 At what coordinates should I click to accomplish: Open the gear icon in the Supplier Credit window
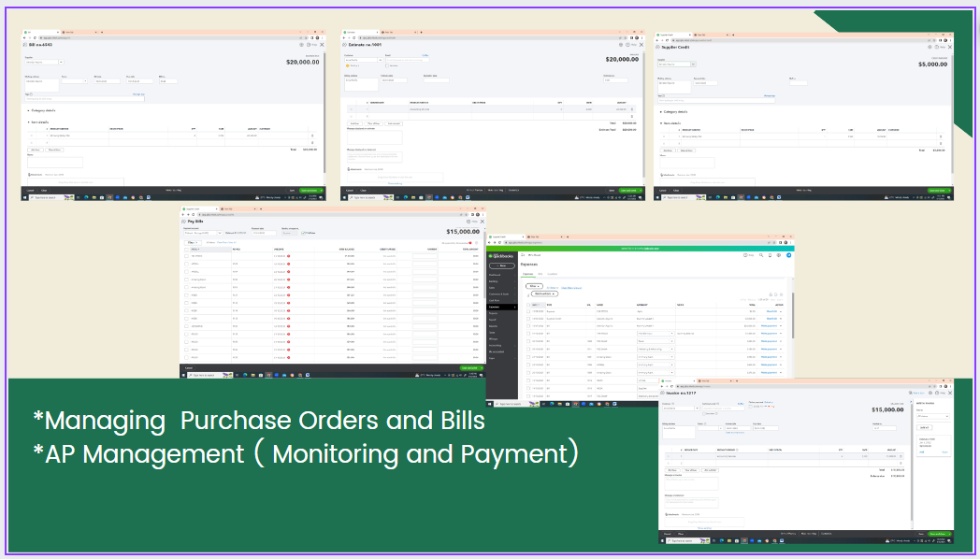coord(930,47)
